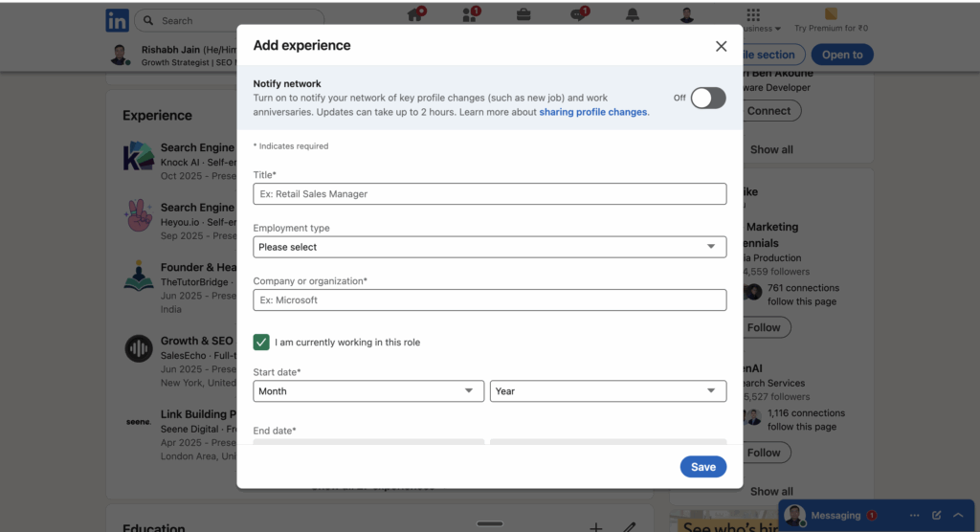Viewport: 980px width, 532px height.
Task: Close the Add experience dialog
Action: [x=721, y=46]
